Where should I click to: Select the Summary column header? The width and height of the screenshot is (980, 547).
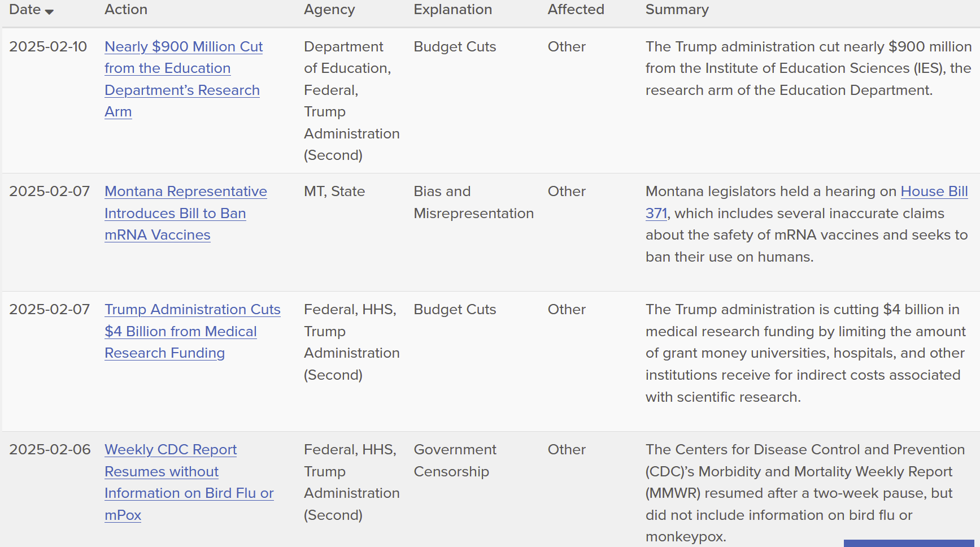[677, 10]
